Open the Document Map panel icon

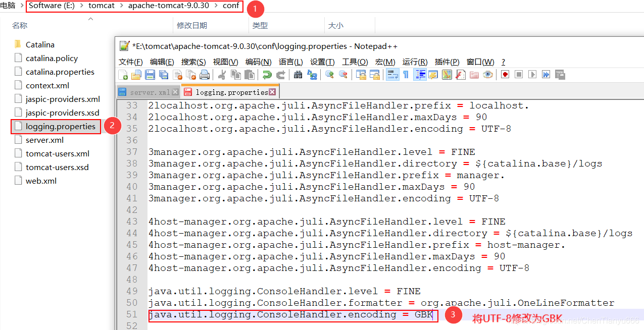447,75
